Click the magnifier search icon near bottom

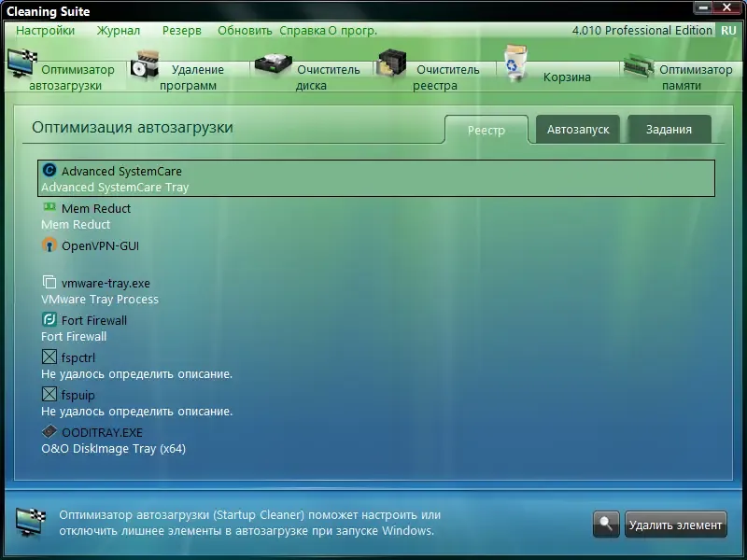click(605, 525)
